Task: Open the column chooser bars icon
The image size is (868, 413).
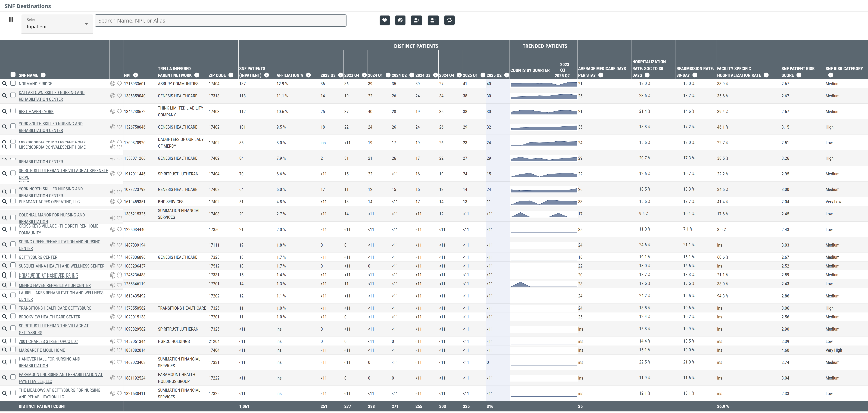Action: (x=11, y=20)
